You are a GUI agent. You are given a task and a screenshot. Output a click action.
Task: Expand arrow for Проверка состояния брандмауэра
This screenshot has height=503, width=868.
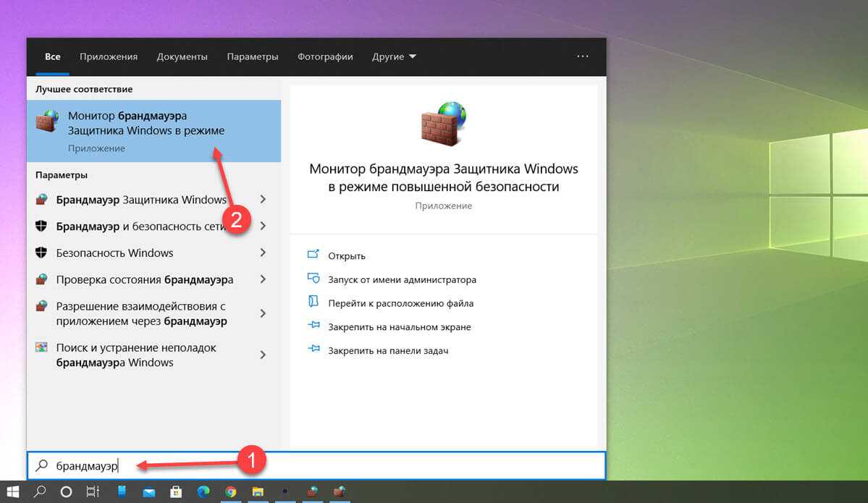point(263,279)
